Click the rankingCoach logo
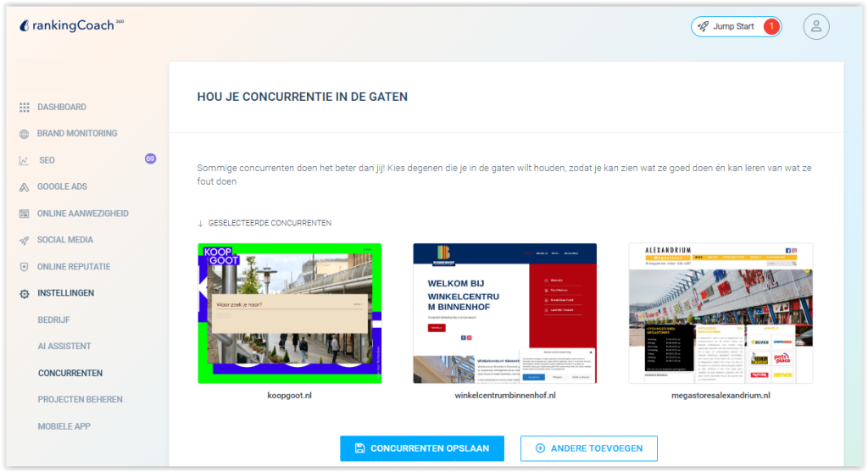The width and height of the screenshot is (868, 472). pyautogui.click(x=71, y=25)
